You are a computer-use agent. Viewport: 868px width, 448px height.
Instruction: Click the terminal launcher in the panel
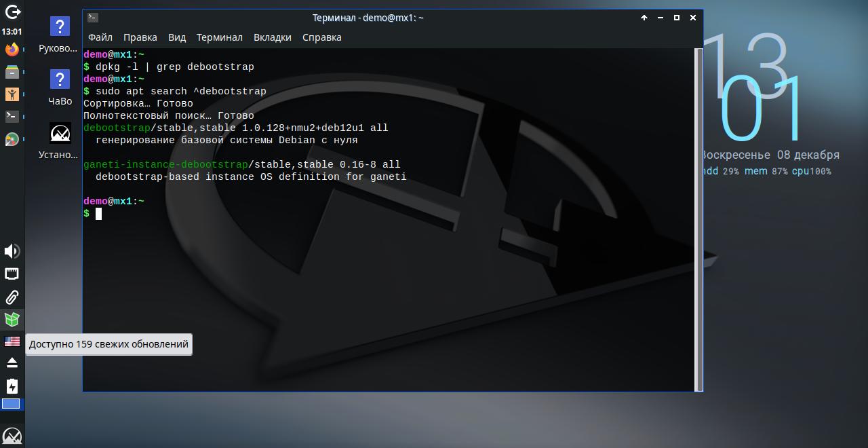tap(12, 116)
